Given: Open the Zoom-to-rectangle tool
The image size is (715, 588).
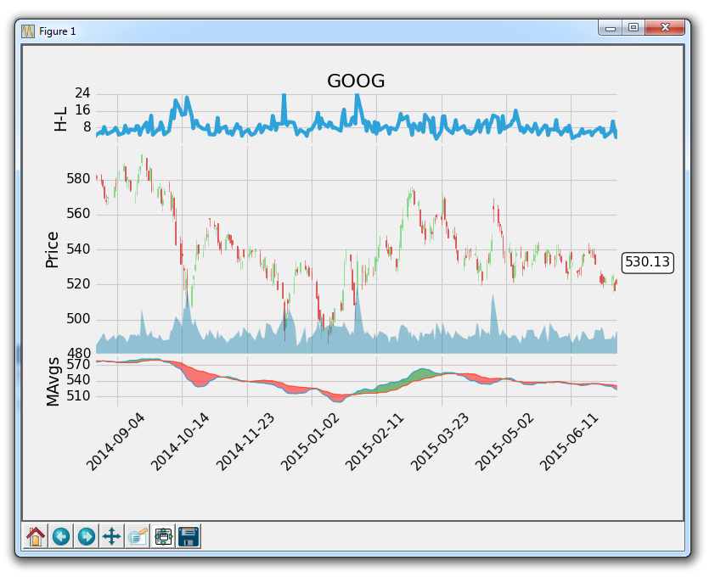Looking at the screenshot, I should click(x=137, y=535).
